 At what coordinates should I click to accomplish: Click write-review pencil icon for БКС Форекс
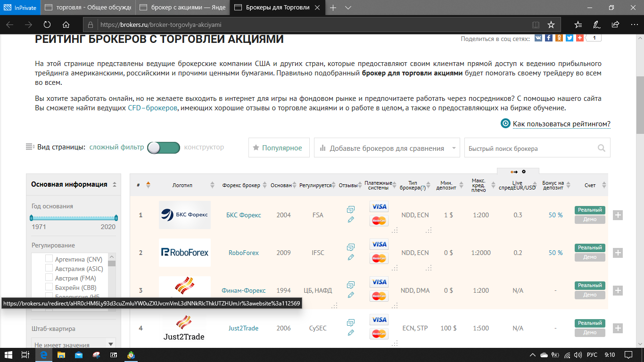pos(350,220)
